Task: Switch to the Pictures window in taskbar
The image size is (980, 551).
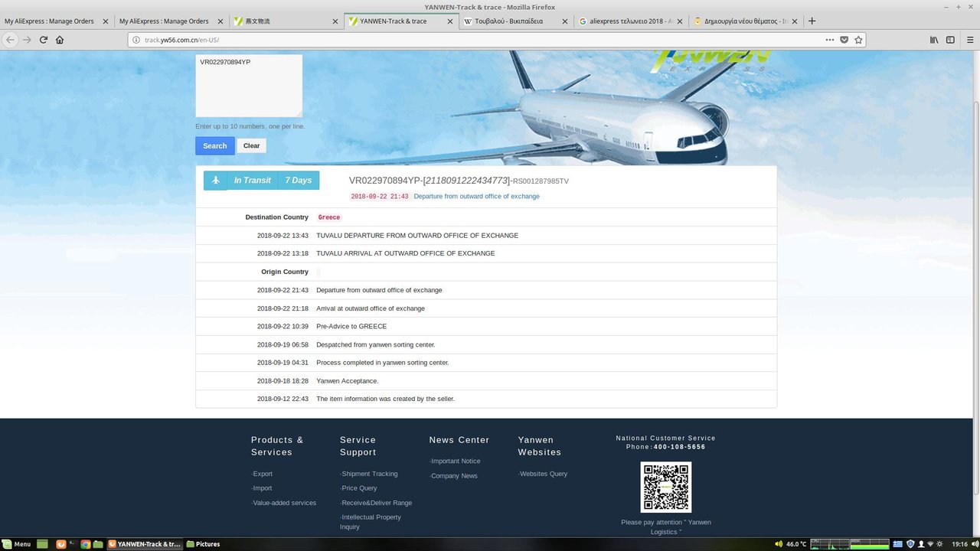Action: point(203,544)
